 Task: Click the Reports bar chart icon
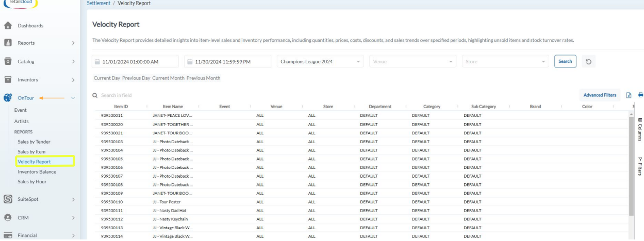(8, 43)
